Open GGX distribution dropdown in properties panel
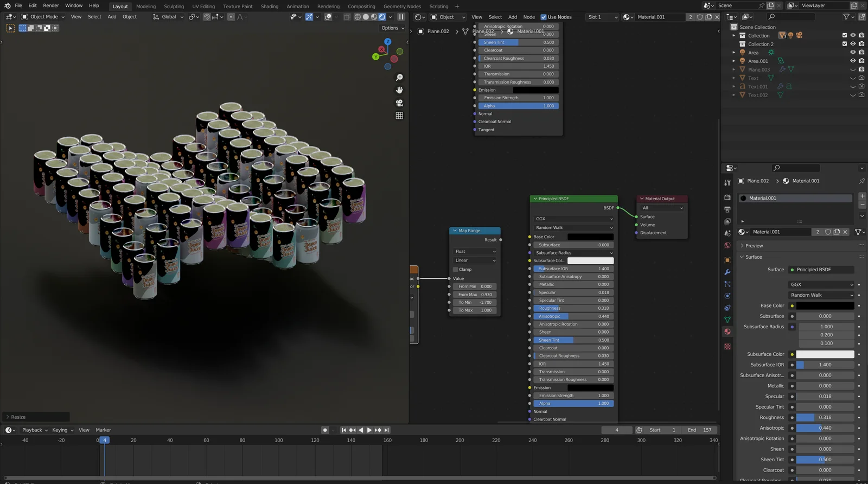The height and width of the screenshot is (484, 868). tap(821, 284)
